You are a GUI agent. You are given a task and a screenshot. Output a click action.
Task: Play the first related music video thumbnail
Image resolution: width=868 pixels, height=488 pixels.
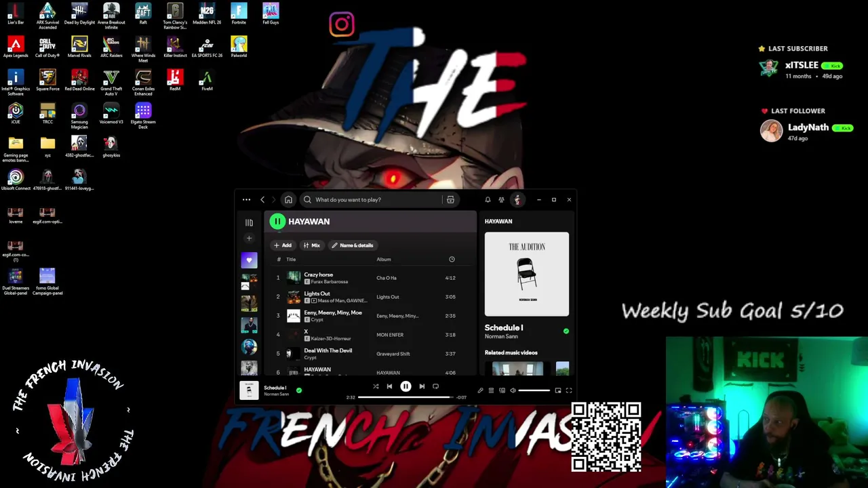tap(517, 369)
